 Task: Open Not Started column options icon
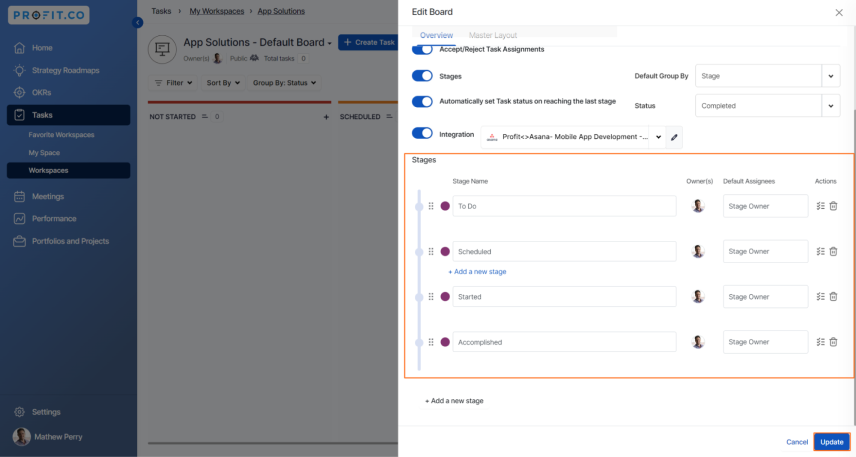tap(205, 116)
